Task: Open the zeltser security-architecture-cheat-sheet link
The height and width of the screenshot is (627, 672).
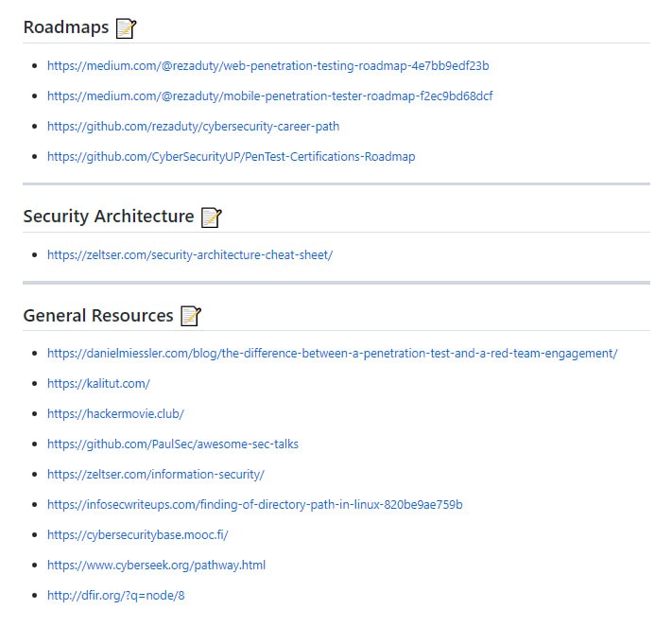Action: [190, 255]
